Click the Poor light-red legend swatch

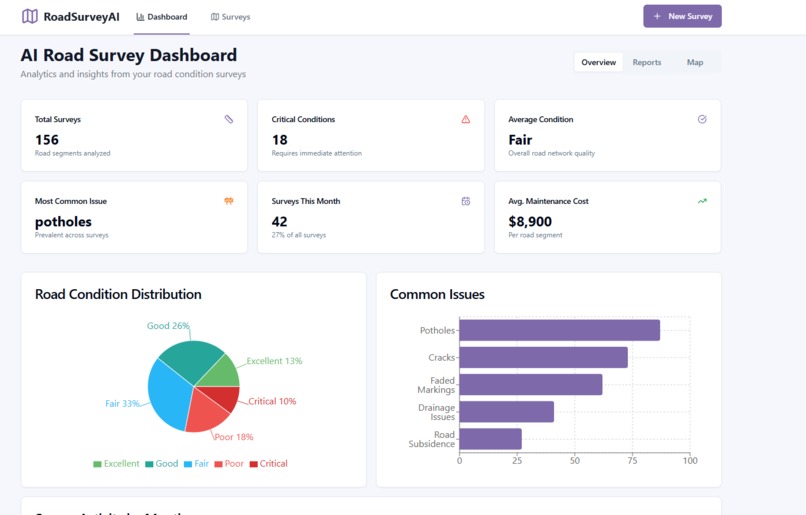218,464
